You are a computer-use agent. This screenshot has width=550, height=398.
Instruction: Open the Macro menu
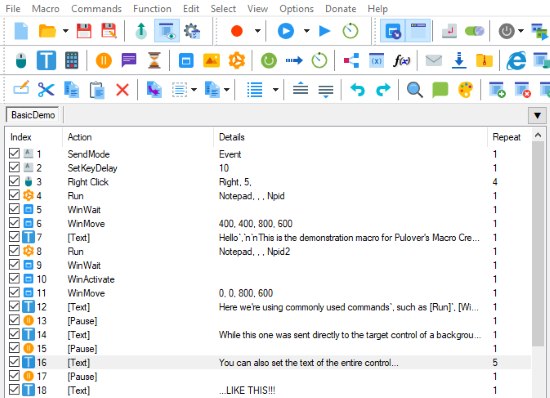pyautogui.click(x=46, y=8)
